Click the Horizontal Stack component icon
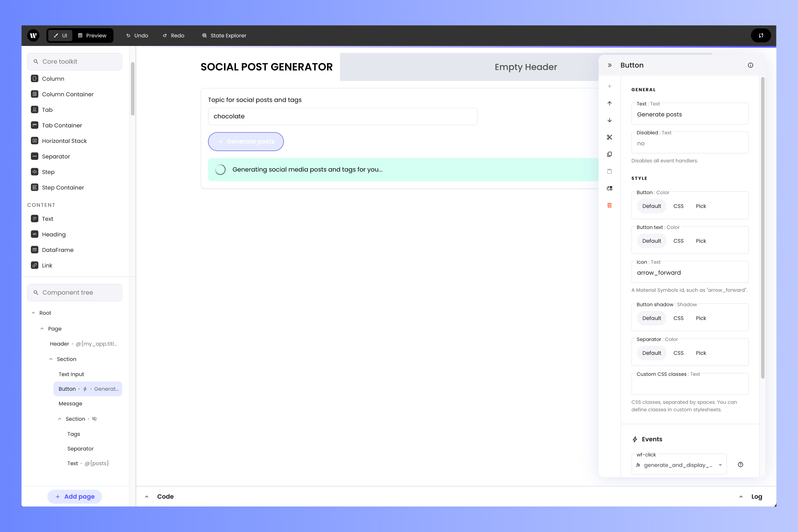The height and width of the screenshot is (532, 798). click(35, 140)
